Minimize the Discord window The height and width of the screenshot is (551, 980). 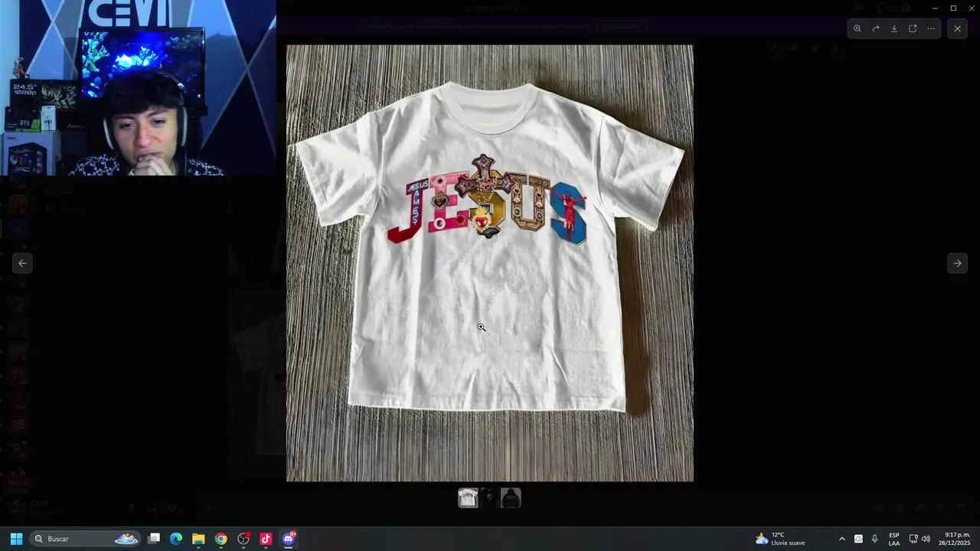click(934, 8)
